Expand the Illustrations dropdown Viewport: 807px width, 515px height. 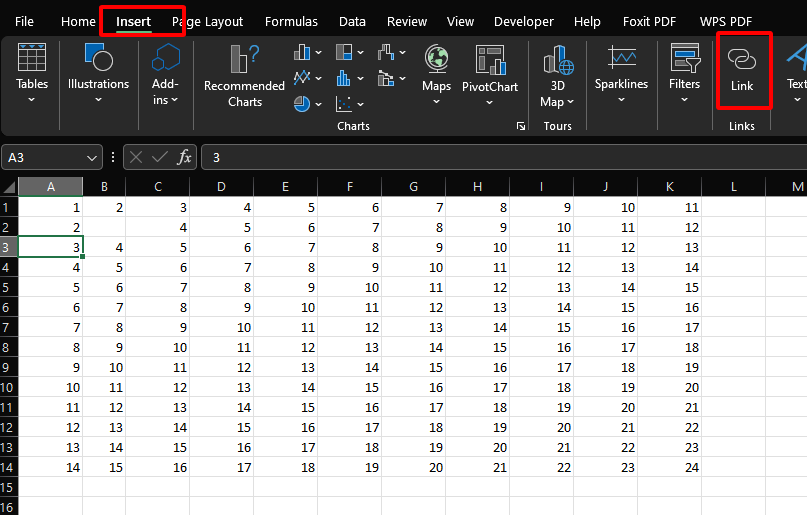click(98, 73)
